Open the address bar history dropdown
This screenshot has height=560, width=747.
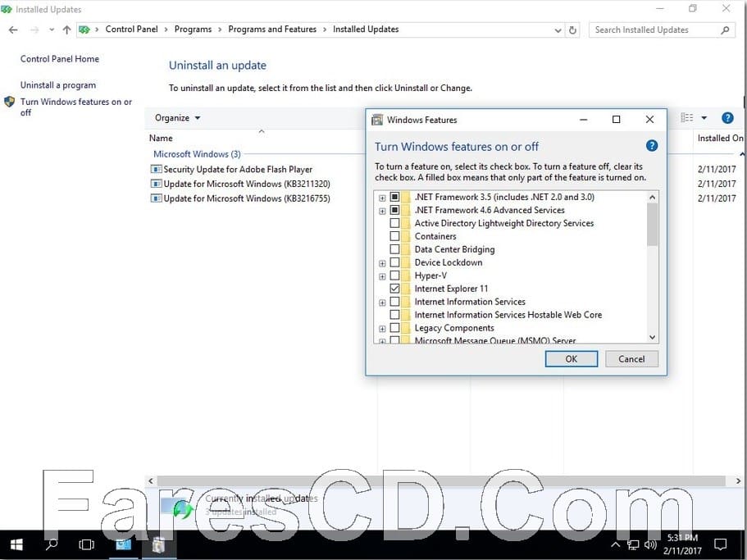point(558,30)
